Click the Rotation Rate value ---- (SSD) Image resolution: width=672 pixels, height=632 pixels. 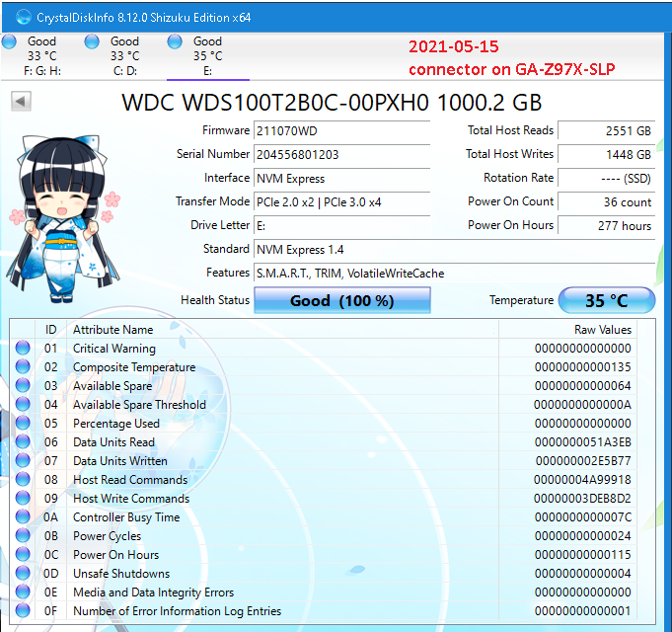(x=607, y=178)
